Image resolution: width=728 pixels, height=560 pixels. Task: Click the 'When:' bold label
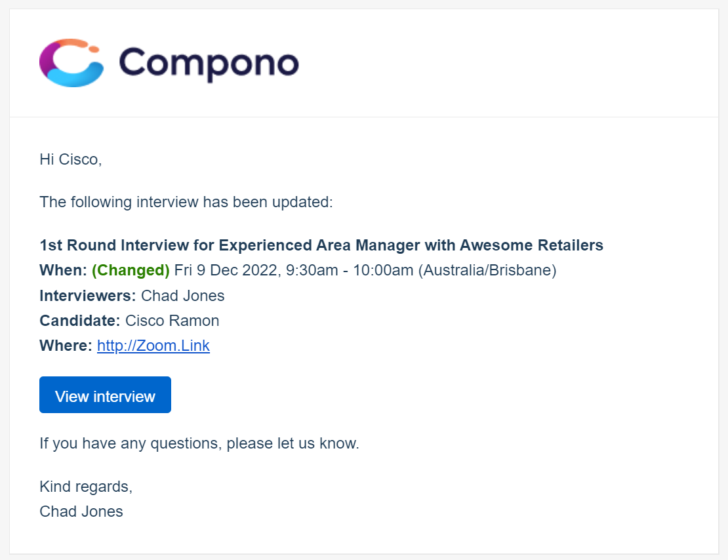click(x=63, y=270)
